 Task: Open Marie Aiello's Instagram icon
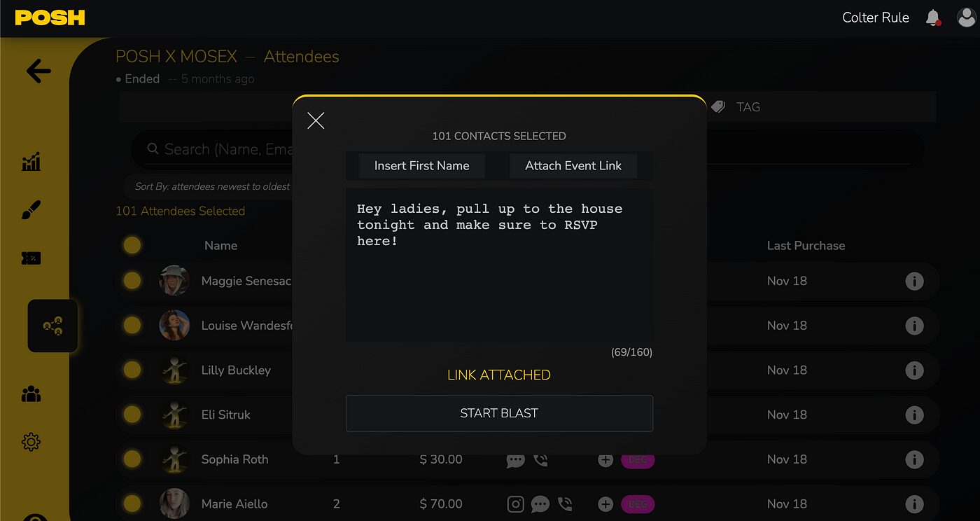pos(515,503)
